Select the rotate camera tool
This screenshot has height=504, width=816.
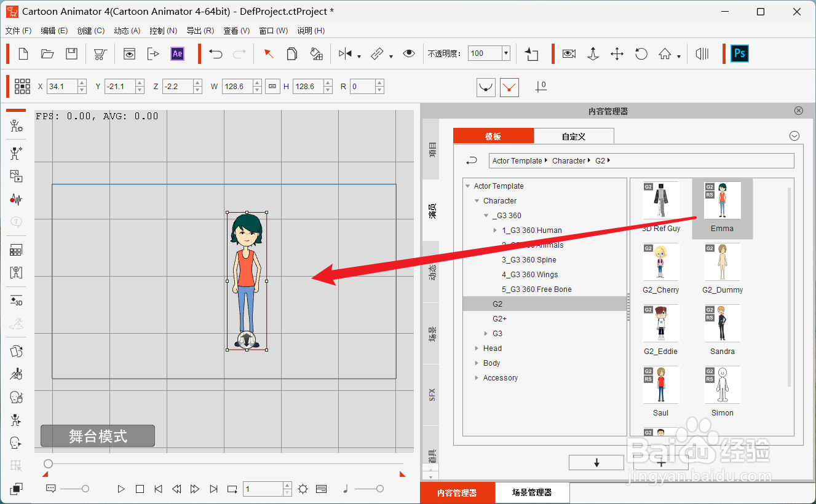point(641,54)
